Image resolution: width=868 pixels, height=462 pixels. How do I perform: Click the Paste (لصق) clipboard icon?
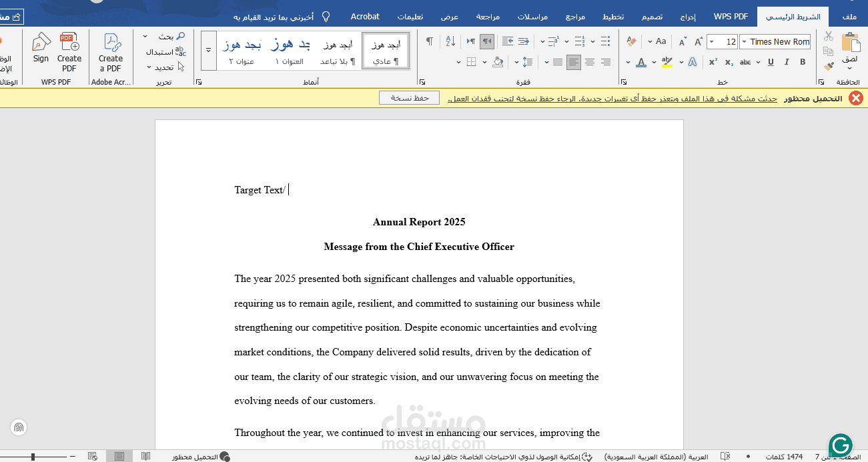pos(850,42)
